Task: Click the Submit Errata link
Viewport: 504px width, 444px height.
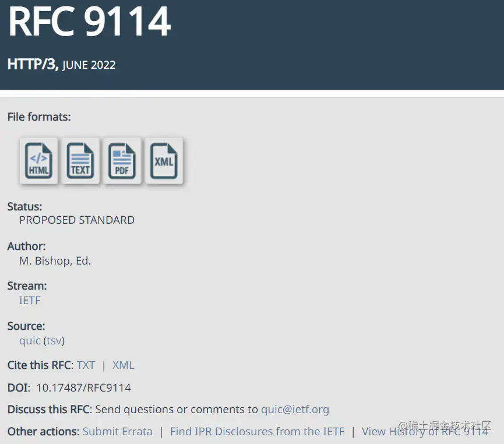Action: coord(117,431)
